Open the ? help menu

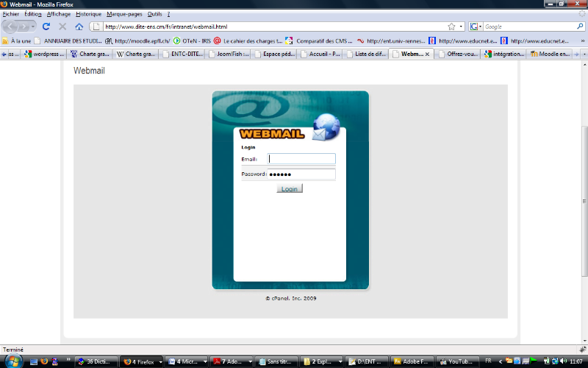(168, 14)
